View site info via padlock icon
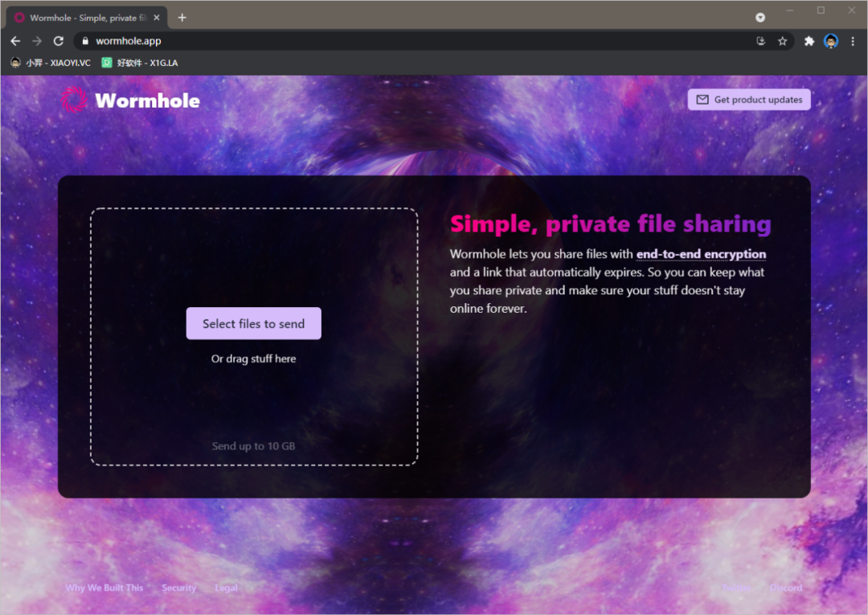The height and width of the screenshot is (615, 868). pyautogui.click(x=85, y=41)
